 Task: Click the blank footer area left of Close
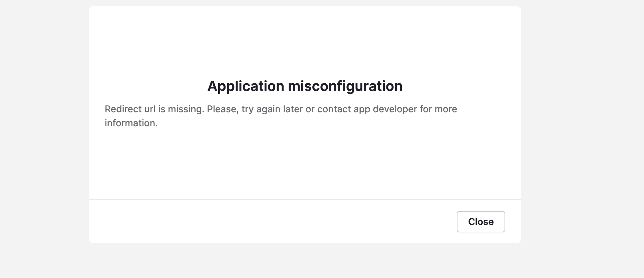[267, 222]
